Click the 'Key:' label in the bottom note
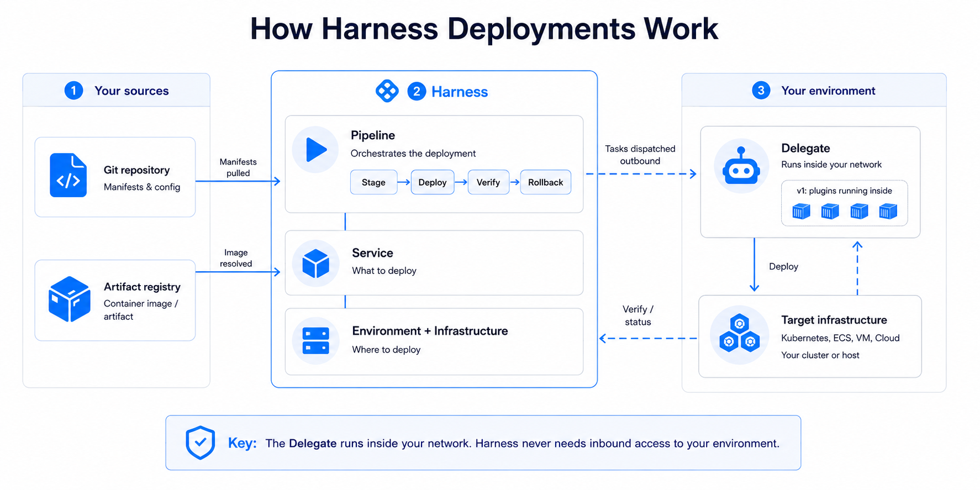 [x=243, y=443]
